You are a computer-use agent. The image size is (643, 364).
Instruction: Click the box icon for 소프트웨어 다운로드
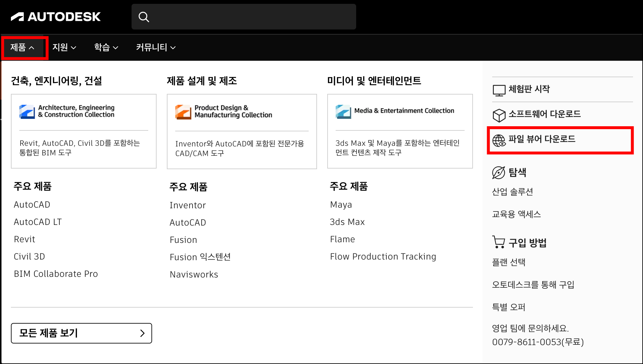point(499,115)
